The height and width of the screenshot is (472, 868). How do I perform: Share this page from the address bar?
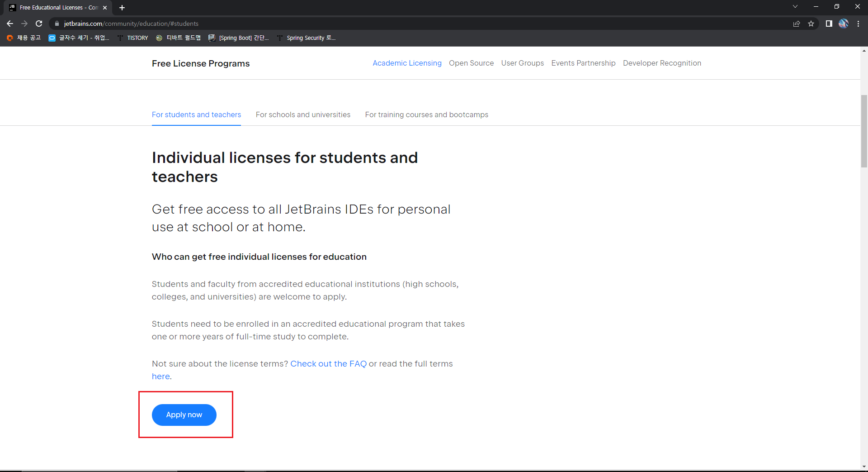tap(797, 24)
